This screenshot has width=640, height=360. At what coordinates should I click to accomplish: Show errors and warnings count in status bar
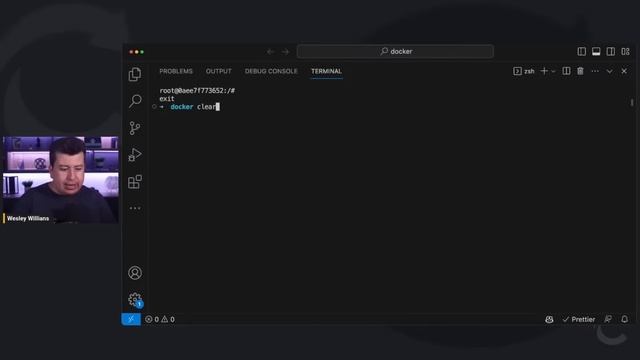pyautogui.click(x=160, y=319)
